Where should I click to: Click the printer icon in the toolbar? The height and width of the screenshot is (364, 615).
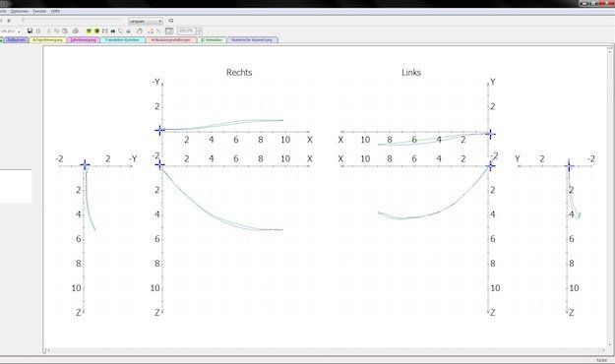tap(76, 30)
